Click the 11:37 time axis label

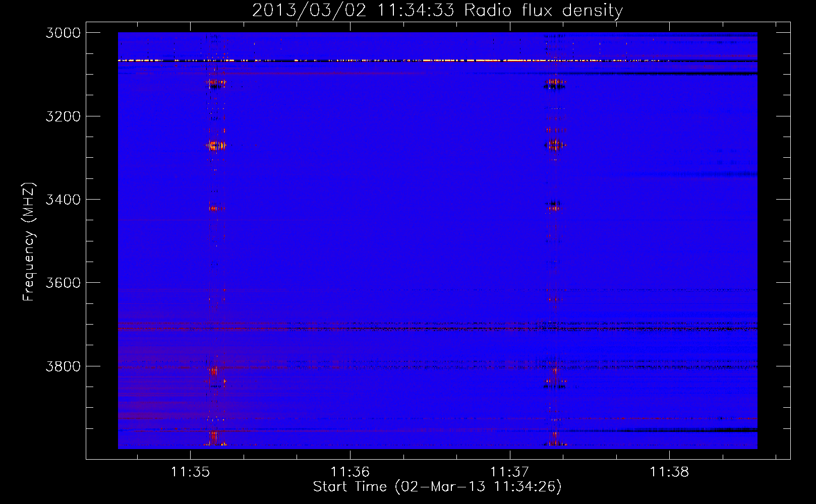point(509,472)
